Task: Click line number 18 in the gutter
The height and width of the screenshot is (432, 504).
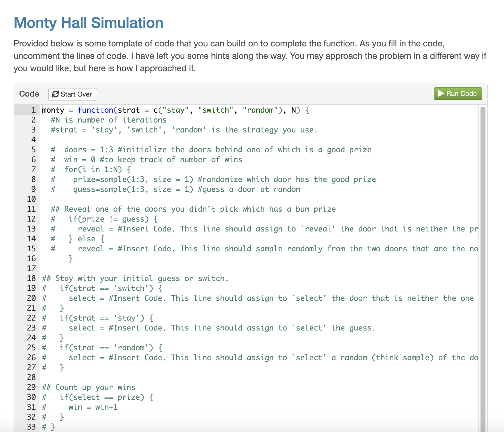Action: click(x=31, y=278)
